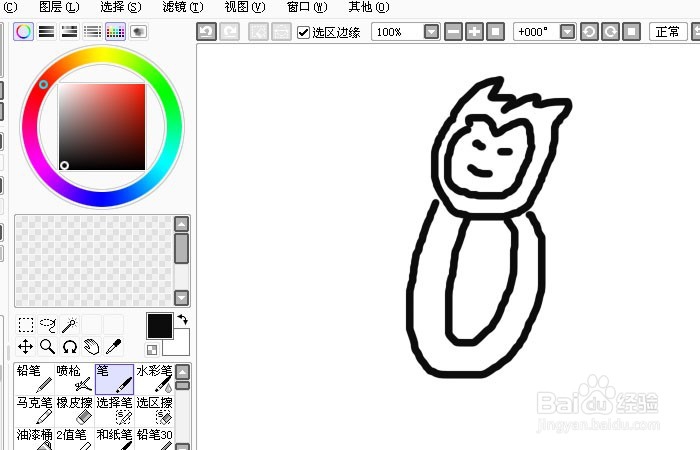Click the invert selection icon
The image size is (700, 450).
pos(281,32)
